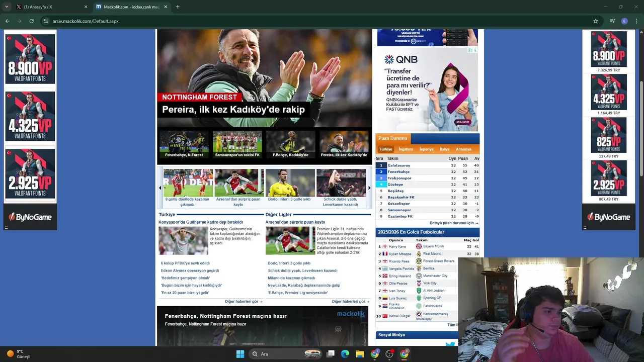Select thumbnail 'Samsunspor'un rakibi FK'
Viewport: 644px width, 362px height.
(237, 144)
